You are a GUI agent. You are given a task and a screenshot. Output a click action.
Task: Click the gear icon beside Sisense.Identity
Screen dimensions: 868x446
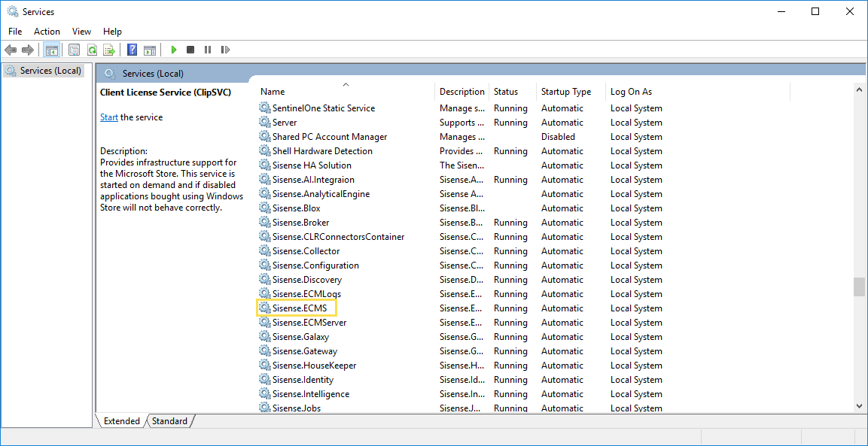point(265,380)
